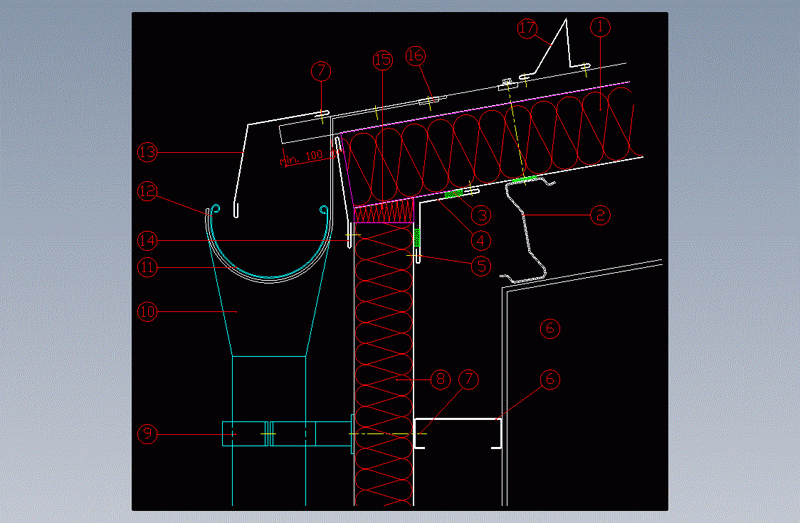Select callout number 12 at gutter edge

(148, 190)
